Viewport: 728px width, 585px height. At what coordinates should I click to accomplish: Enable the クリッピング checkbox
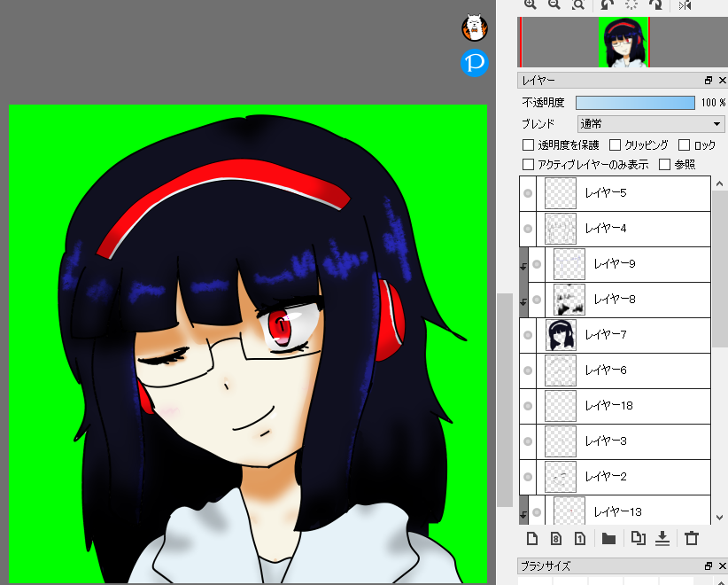pos(615,145)
